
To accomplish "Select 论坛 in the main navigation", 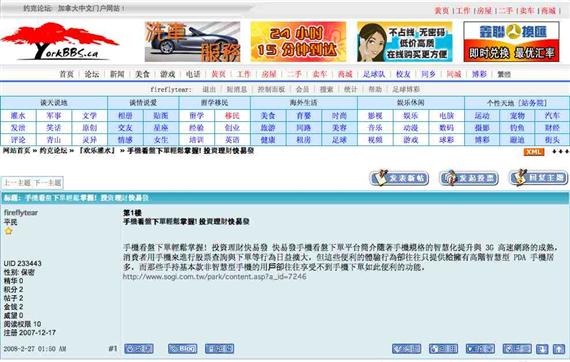I will coord(92,74).
